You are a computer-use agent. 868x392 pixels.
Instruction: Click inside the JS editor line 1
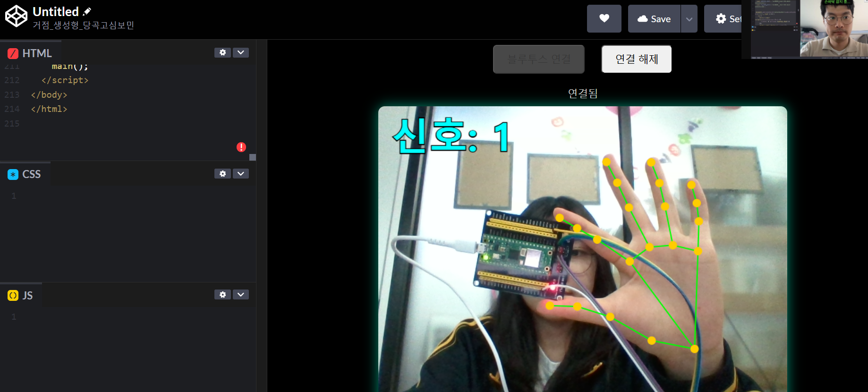coord(137,316)
